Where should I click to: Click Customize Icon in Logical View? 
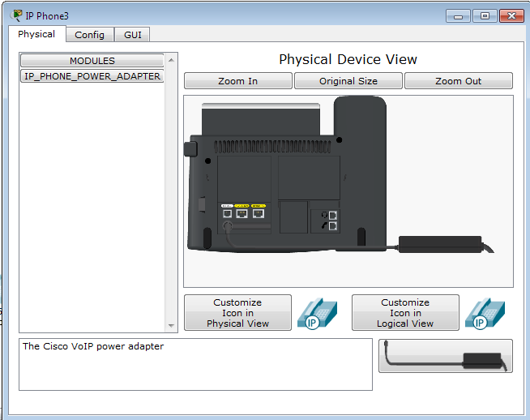[x=405, y=313]
